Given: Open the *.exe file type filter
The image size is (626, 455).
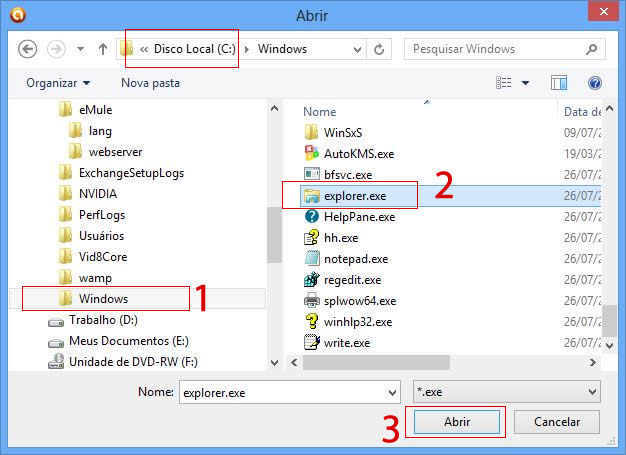Looking at the screenshot, I should tap(507, 392).
